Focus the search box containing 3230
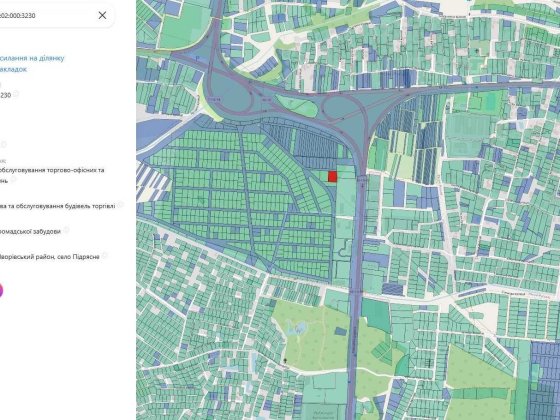The image size is (560, 420). (x=46, y=15)
